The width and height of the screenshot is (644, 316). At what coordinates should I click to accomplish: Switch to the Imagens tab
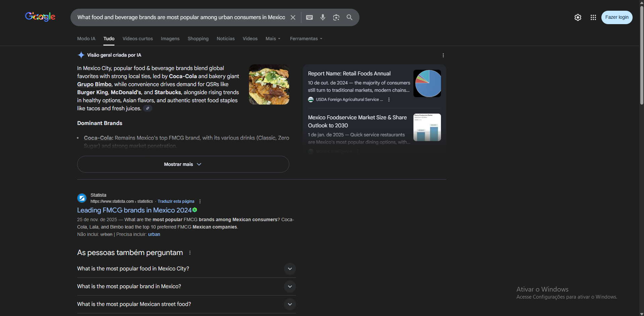point(170,39)
